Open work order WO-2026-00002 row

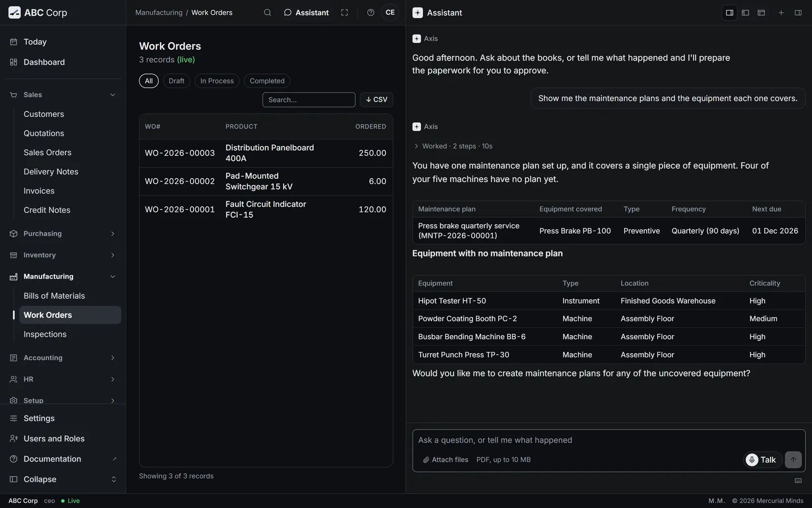(x=266, y=181)
